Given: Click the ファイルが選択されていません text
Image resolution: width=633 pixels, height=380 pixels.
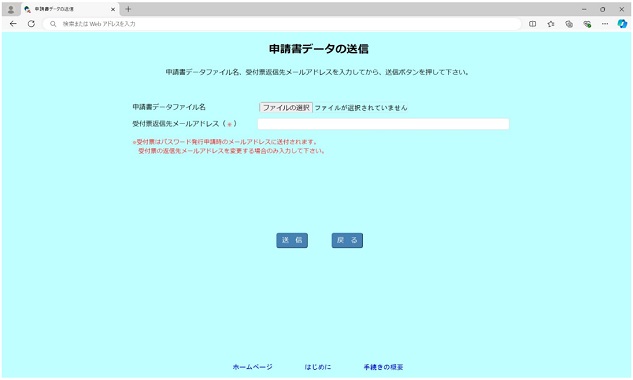Looking at the screenshot, I should point(361,108).
